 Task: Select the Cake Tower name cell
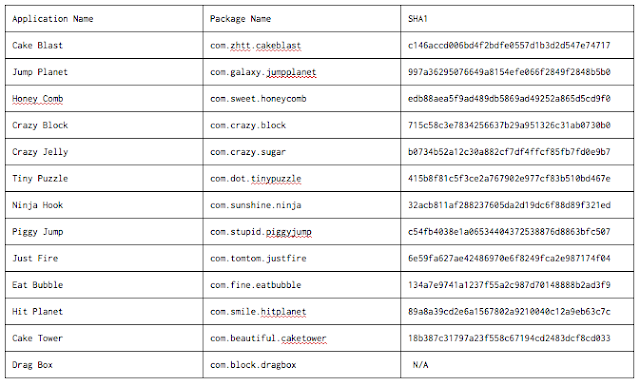click(104, 338)
